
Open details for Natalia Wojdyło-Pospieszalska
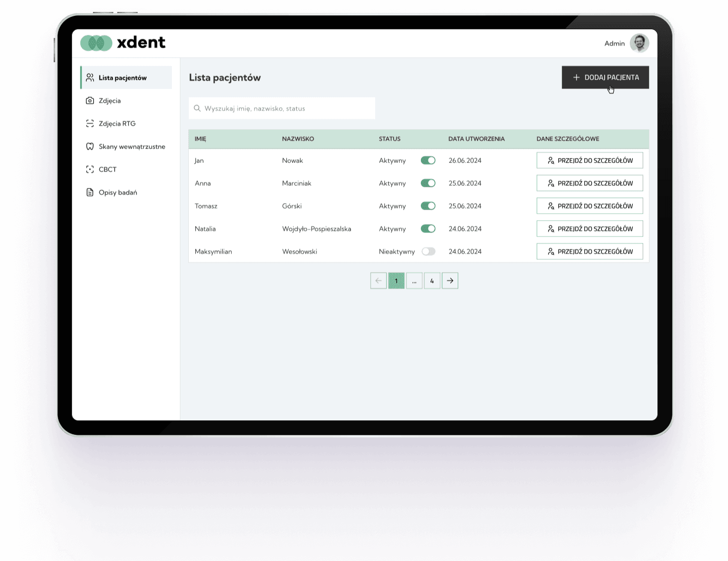[x=590, y=229]
